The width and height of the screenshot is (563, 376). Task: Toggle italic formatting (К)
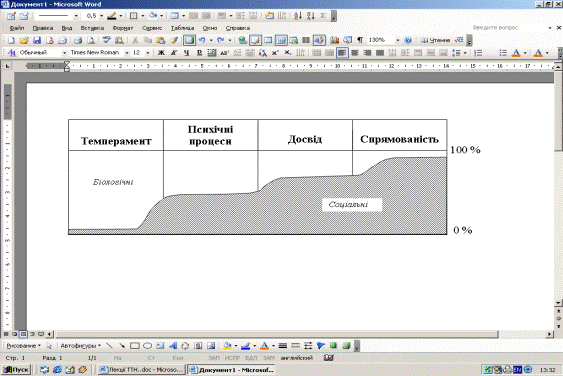[174, 53]
